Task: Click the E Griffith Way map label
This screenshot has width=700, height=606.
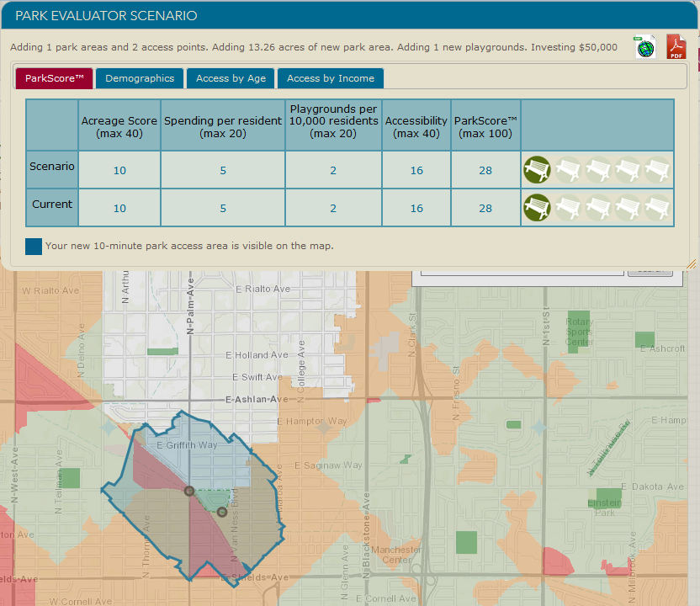Action: (187, 445)
